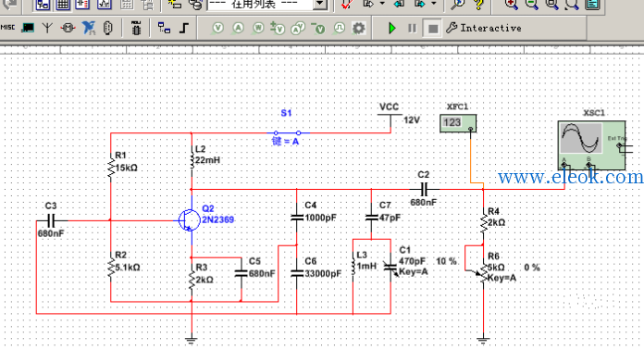
Task: Select the XFC1 frequency counter instrument
Action: pos(458,123)
